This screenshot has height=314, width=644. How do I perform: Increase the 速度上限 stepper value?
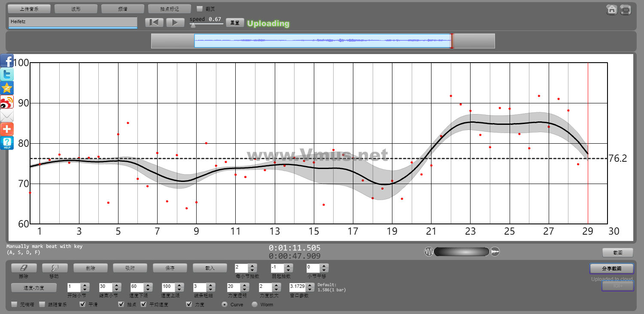click(179, 285)
